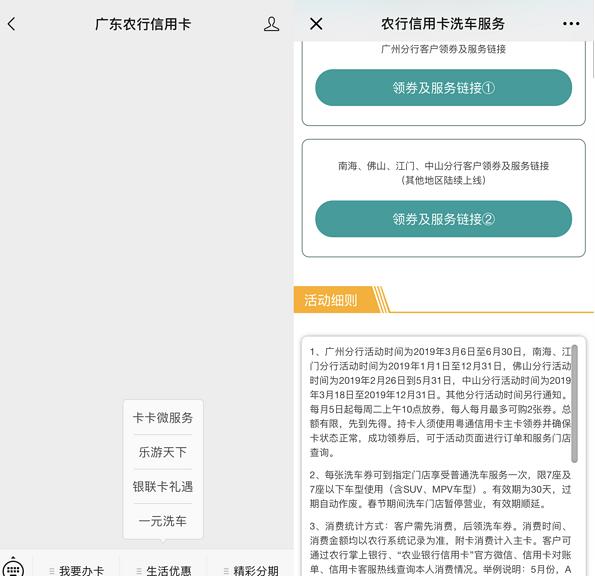Click the 广东农行信用卡 title
Screen dimensions: 595x576
[x=143, y=24]
